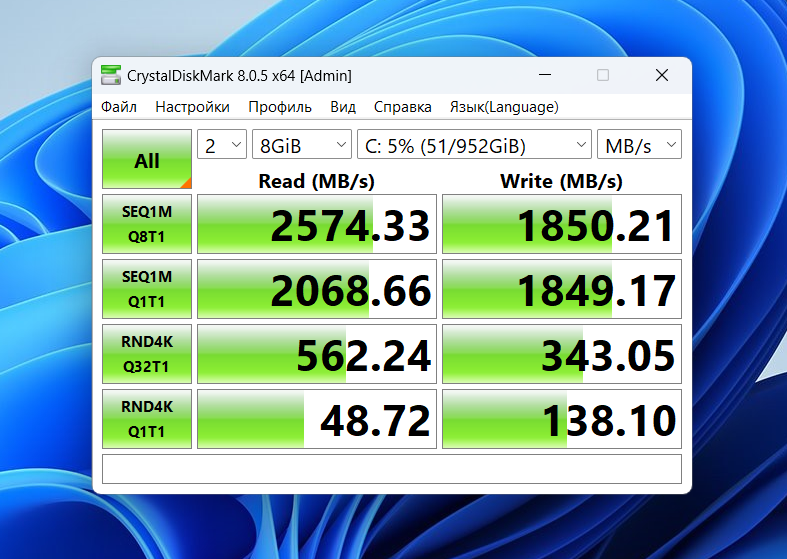Click the empty comment field at bottom
Viewport: 787px width, 559px height.
tap(392, 469)
